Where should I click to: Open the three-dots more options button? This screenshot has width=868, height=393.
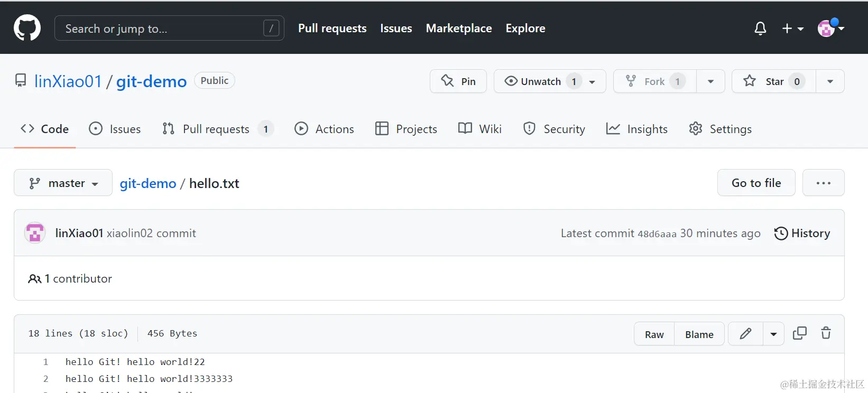tap(823, 183)
